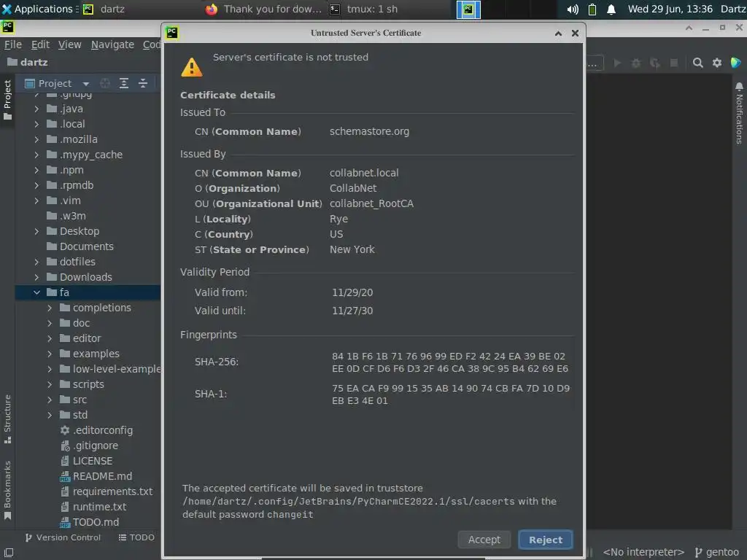Select the .editorconfig file
Viewport: 747px width, 560px height.
tap(96, 430)
